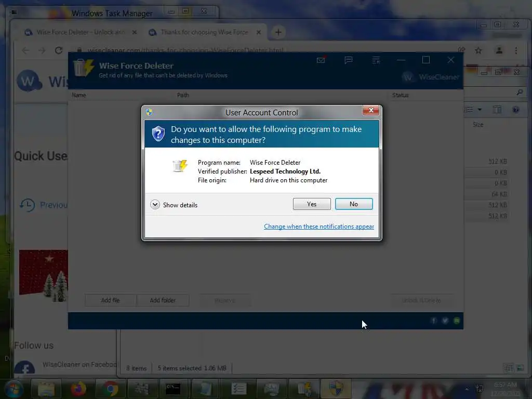Open the help icon in Explorer window
This screenshot has width=532, height=399.
516,110
